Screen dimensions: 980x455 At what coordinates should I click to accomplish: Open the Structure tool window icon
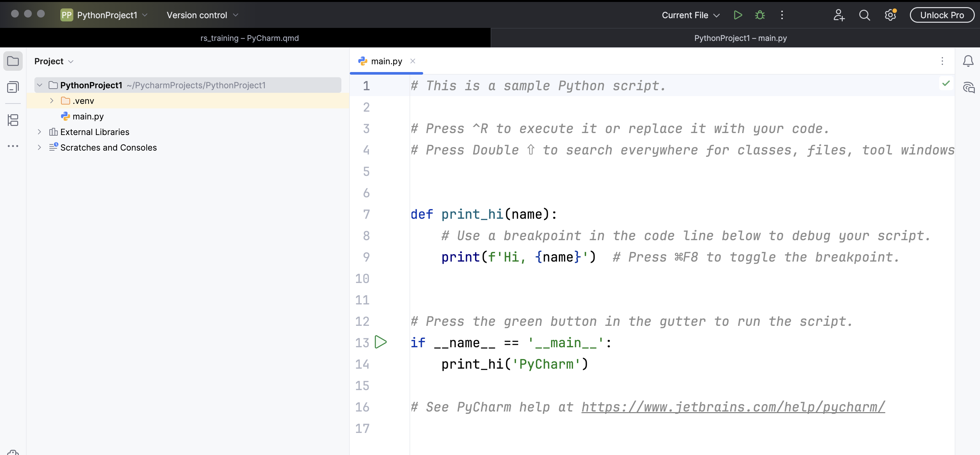pos(13,120)
